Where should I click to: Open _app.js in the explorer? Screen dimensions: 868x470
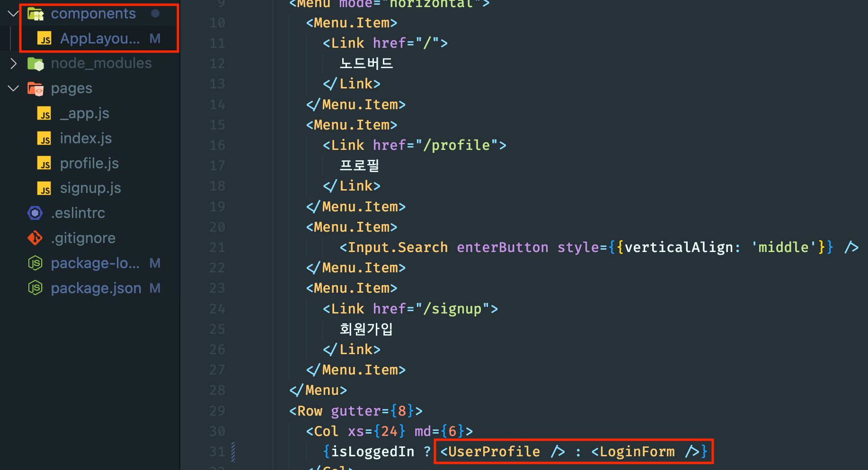[84, 113]
